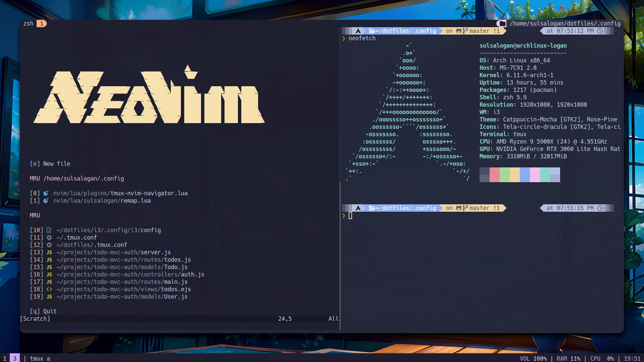
Task: Click the teal neofetch color block
Action: [545, 175]
